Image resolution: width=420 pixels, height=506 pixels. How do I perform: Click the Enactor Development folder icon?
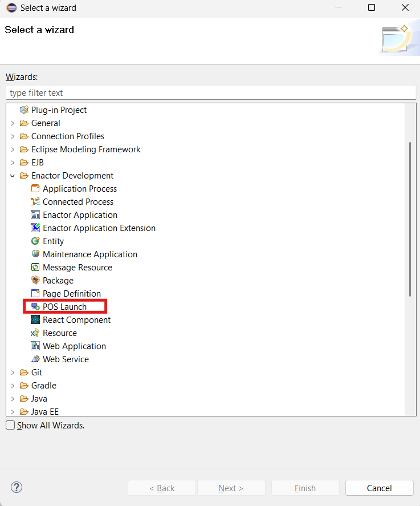pos(24,176)
